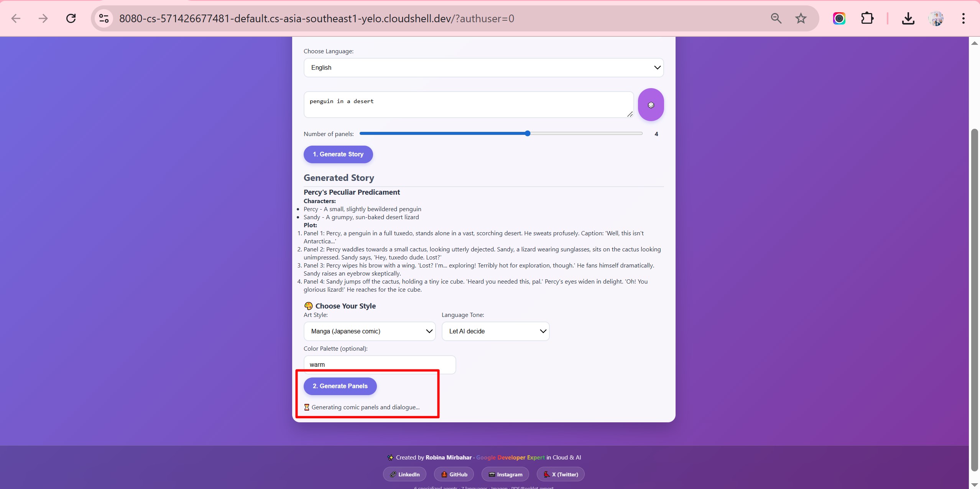Click the colorful circular extension icon
Image resolution: width=980 pixels, height=489 pixels.
pos(839,18)
